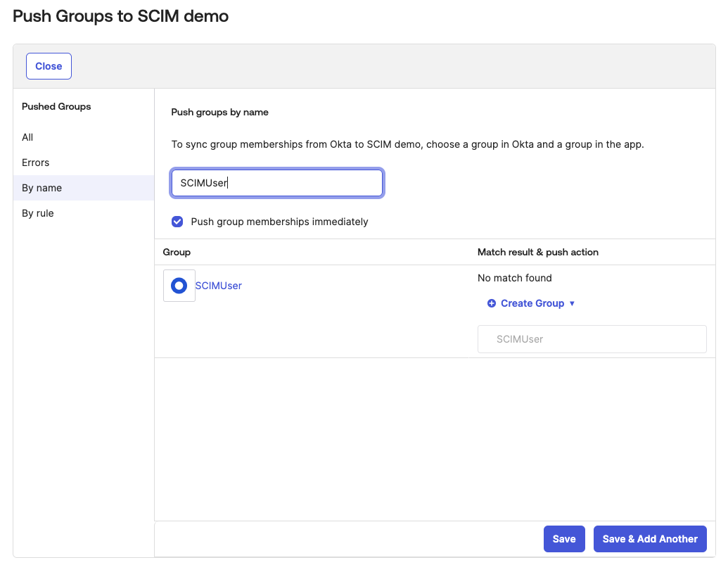Click the SCIMUser group circle icon
The image size is (728, 572).
click(x=179, y=286)
